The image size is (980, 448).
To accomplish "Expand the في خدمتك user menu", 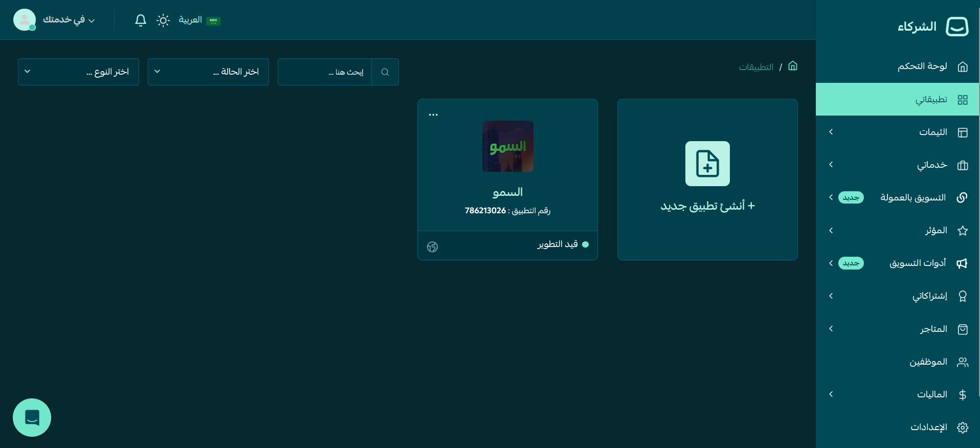I will click(69, 20).
